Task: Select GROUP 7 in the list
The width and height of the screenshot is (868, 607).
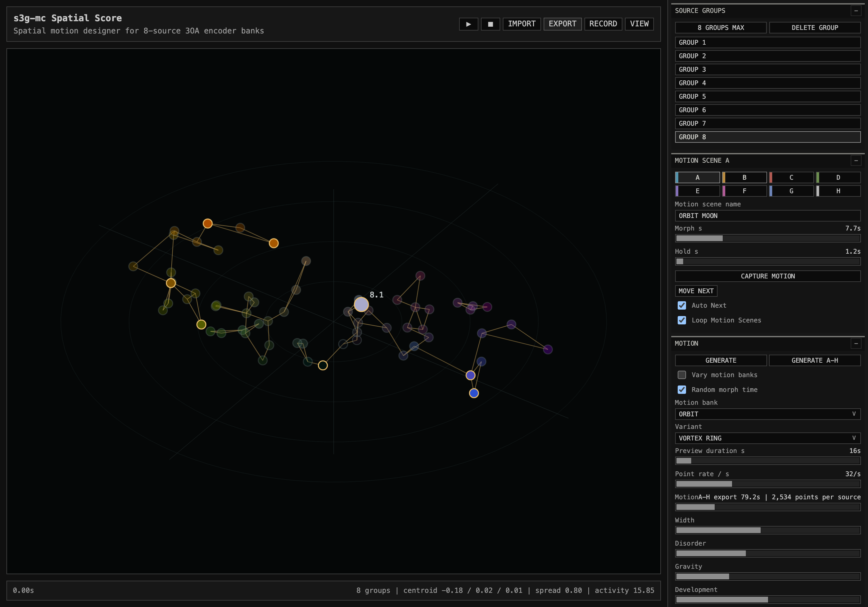Action: tap(768, 123)
